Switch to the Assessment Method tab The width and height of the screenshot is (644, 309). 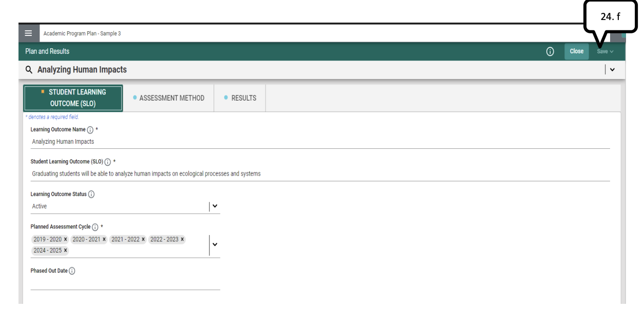coord(170,98)
